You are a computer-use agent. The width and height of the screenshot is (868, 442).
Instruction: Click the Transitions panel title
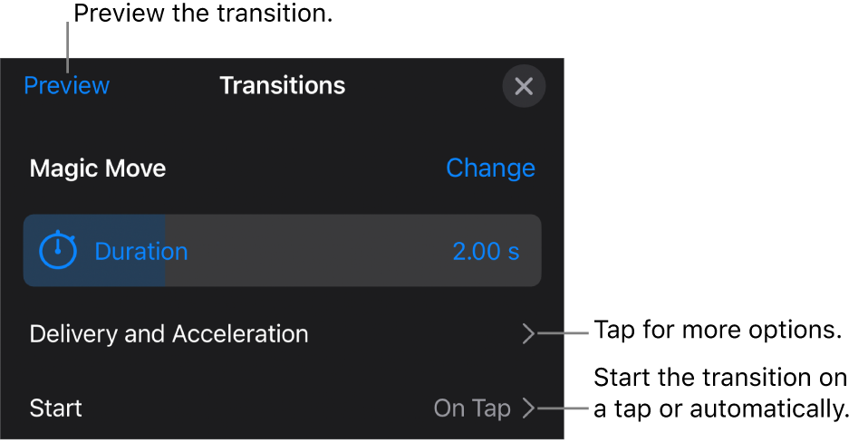point(283,86)
